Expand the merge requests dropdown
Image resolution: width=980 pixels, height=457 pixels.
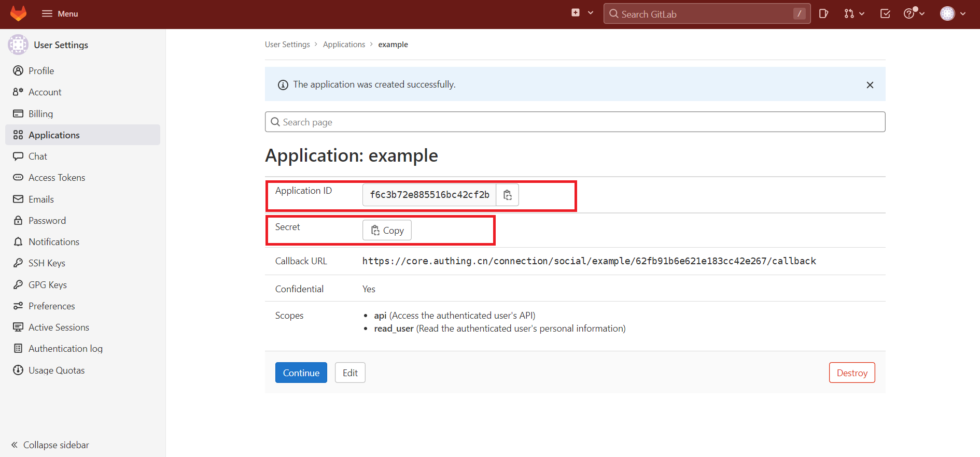853,14
